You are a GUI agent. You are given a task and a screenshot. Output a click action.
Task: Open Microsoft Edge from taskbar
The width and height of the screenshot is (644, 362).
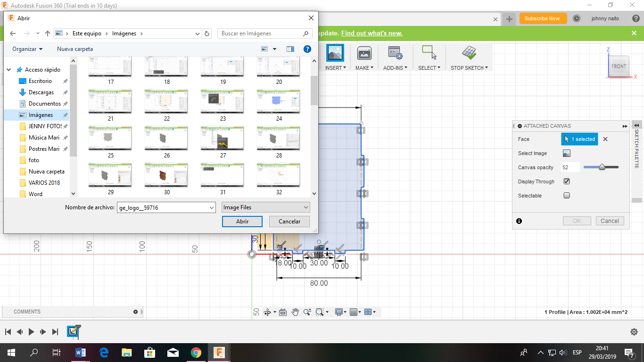[x=104, y=353]
